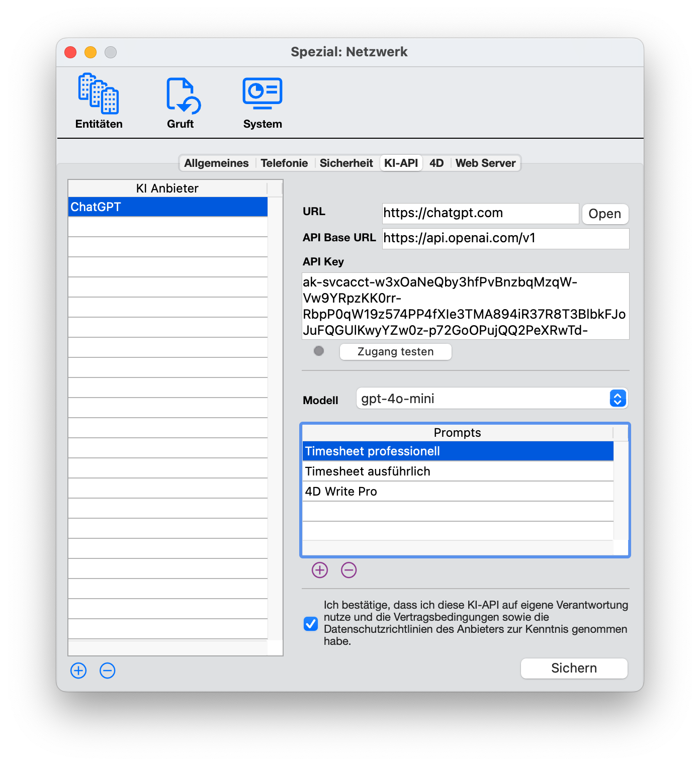Uncheck the KI-API responsibility confirmation checkbox

click(311, 624)
